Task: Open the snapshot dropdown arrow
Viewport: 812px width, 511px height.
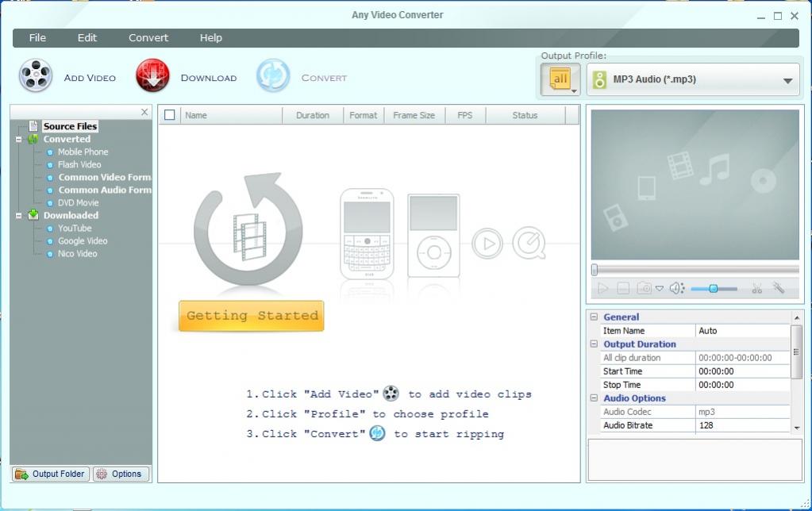Action: [660, 289]
